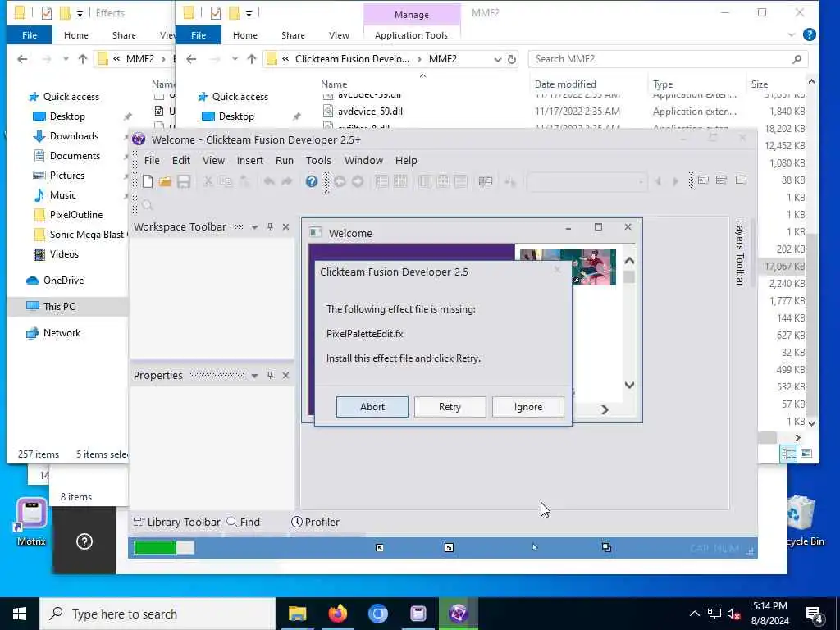The image size is (840, 630).
Task: Open Properties panel options dropdown arrow
Action: click(254, 376)
